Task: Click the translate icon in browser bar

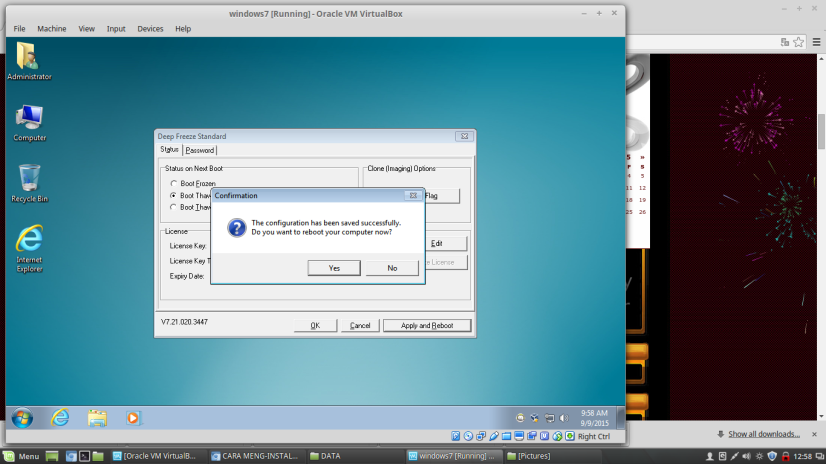Action: click(784, 42)
